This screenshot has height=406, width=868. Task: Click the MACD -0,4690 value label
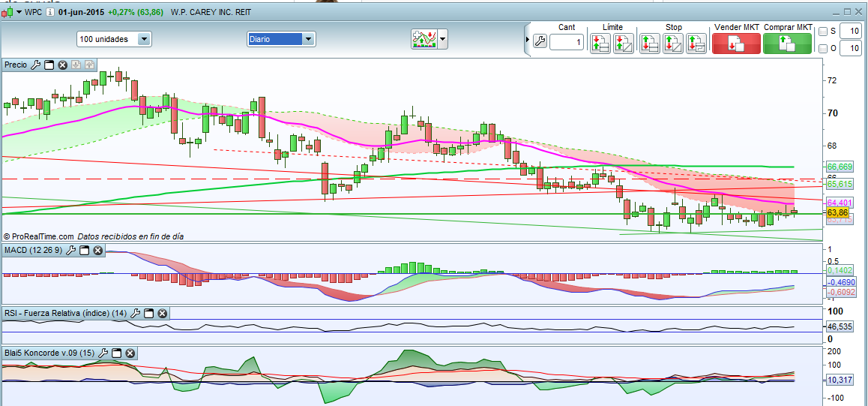(x=842, y=282)
